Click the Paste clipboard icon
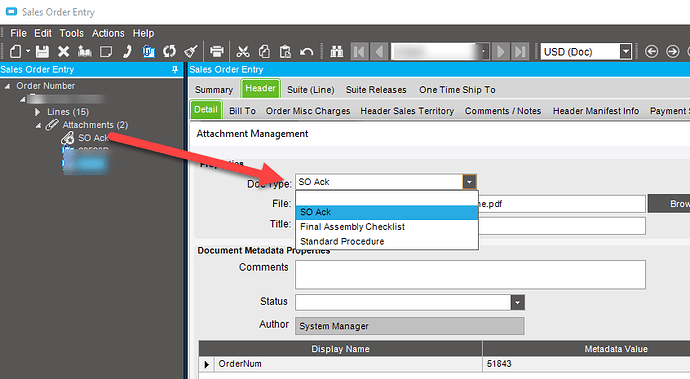 coord(285,52)
